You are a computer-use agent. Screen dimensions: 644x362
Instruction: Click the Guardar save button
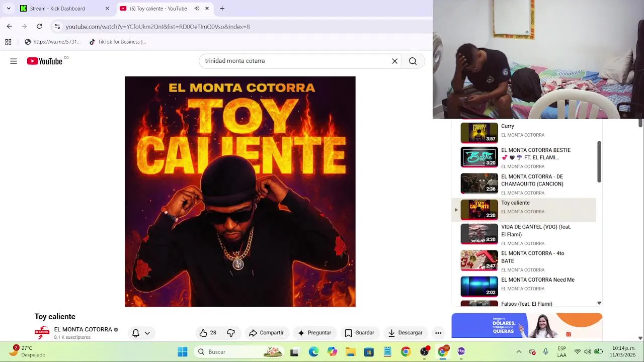click(x=359, y=333)
